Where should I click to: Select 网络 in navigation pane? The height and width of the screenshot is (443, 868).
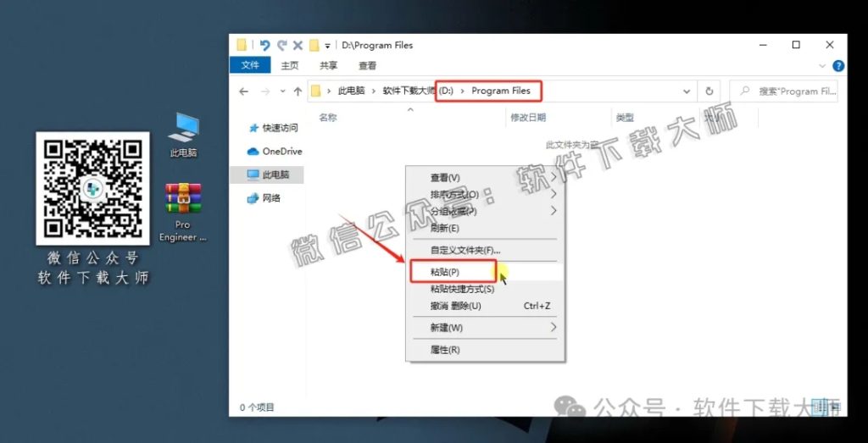264,198
